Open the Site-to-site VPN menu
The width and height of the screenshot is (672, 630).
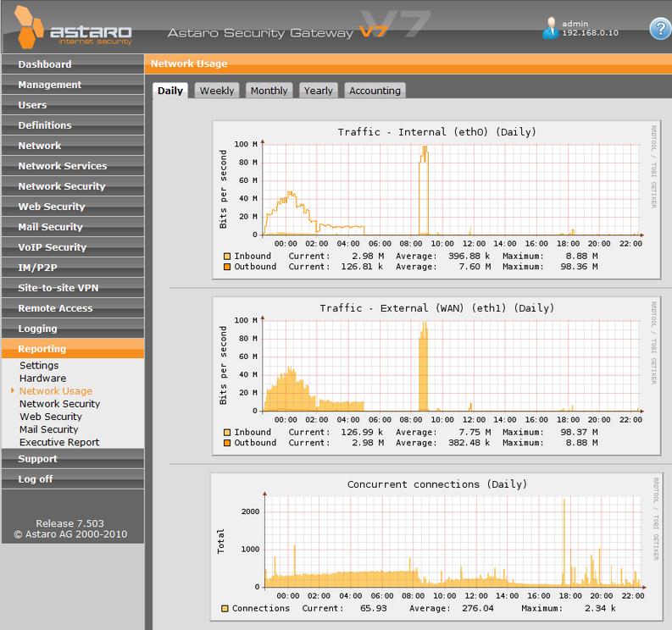(x=58, y=288)
